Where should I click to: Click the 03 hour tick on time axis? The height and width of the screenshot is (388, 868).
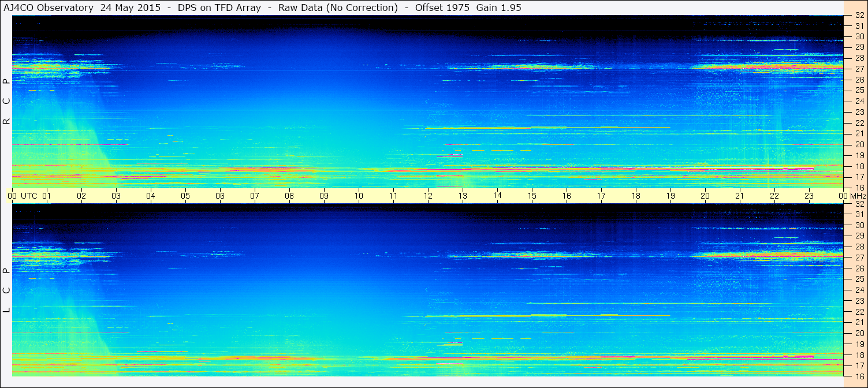click(116, 196)
